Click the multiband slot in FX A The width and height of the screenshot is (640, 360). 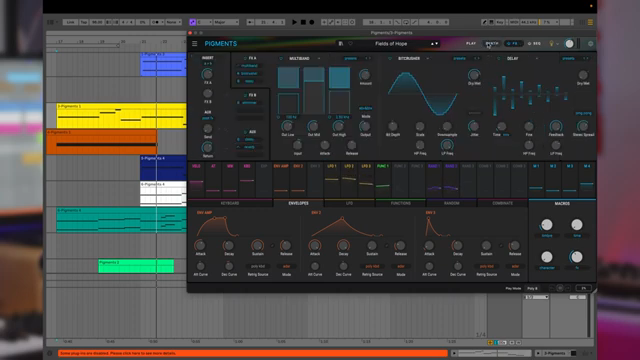tap(249, 66)
